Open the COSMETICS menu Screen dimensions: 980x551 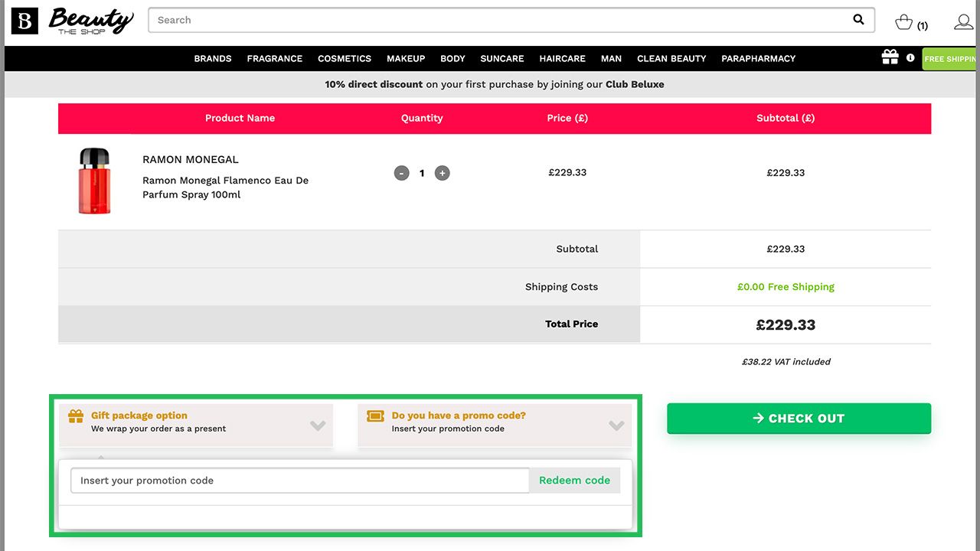pyautogui.click(x=345, y=58)
